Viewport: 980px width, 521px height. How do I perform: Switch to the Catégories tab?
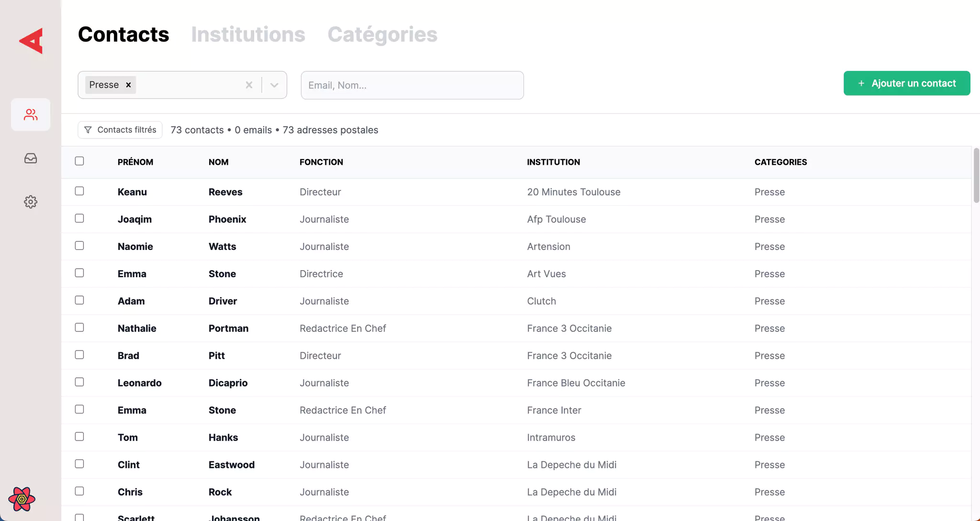(382, 34)
